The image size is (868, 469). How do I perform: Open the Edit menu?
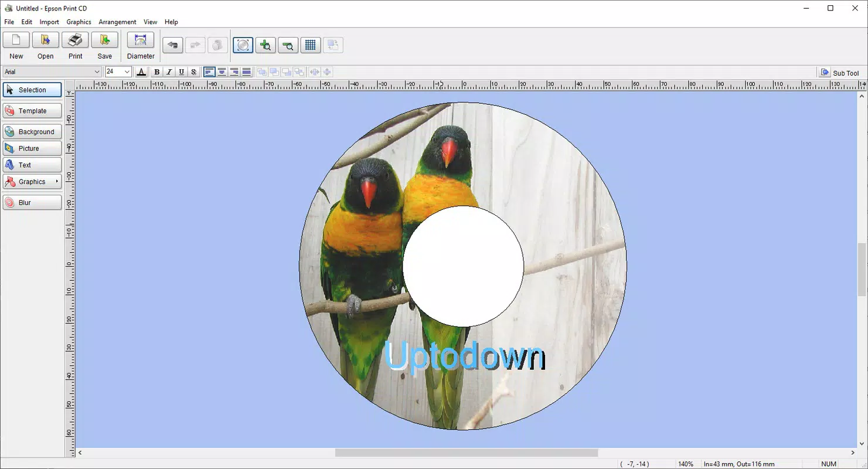(27, 22)
